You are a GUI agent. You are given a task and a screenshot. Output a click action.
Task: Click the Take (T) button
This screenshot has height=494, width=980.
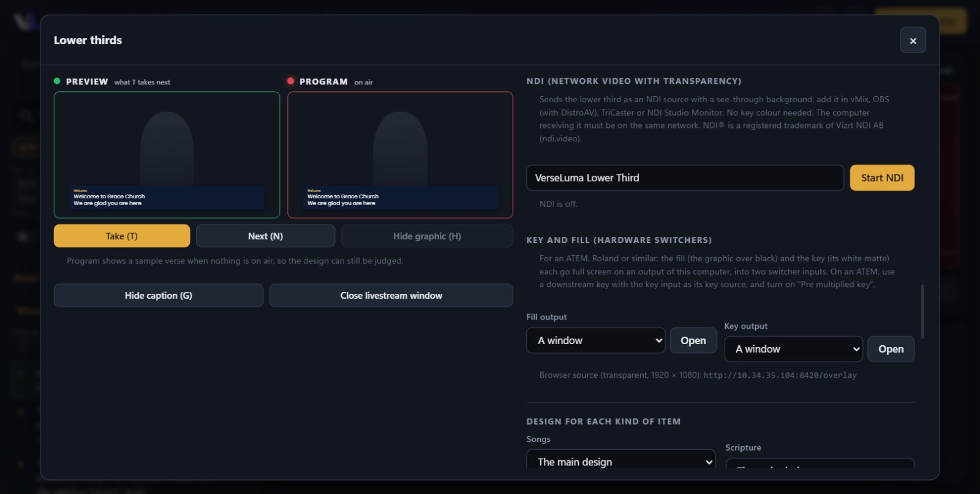tap(122, 236)
